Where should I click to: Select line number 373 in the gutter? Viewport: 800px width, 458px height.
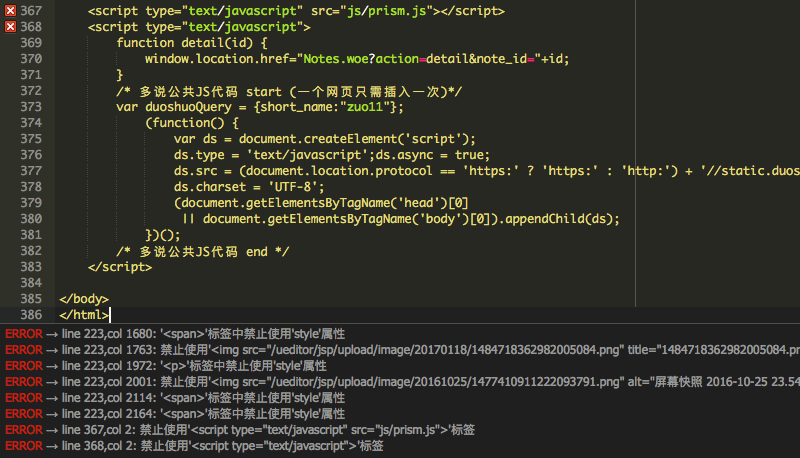click(31, 107)
